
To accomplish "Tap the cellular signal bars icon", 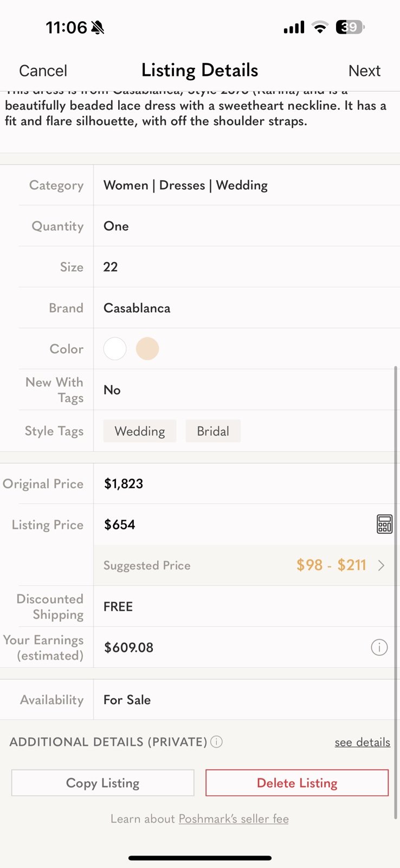I will click(294, 28).
